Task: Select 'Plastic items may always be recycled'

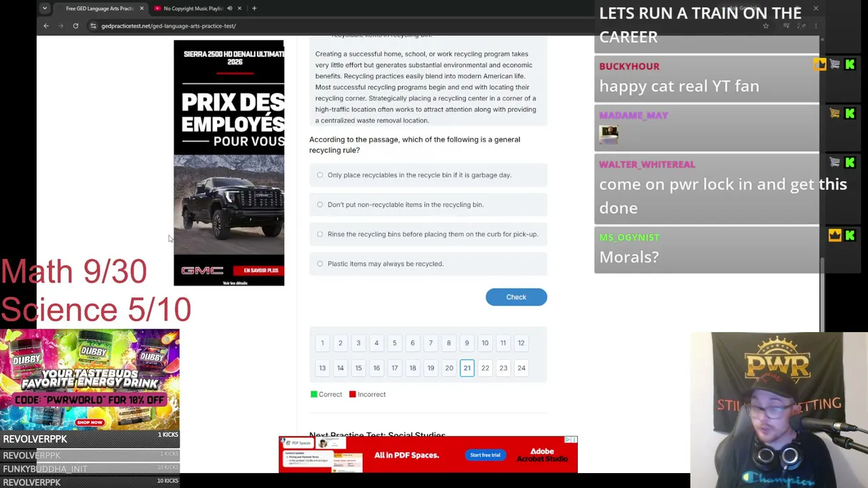Action: [428, 264]
